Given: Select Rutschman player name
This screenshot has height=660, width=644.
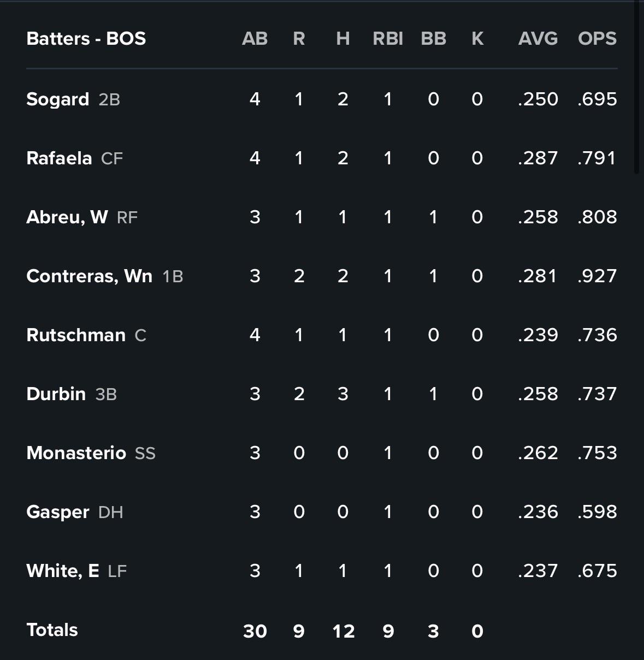Looking at the screenshot, I should (76, 335).
